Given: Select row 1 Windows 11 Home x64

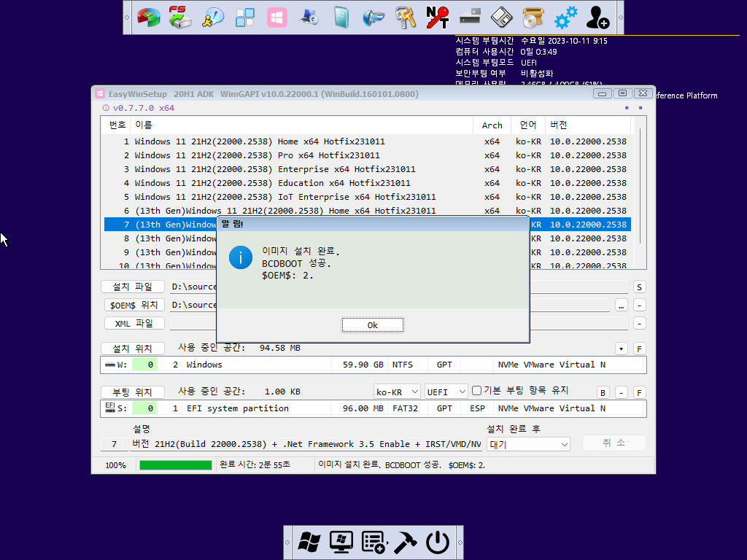Looking at the screenshot, I should (368, 141).
